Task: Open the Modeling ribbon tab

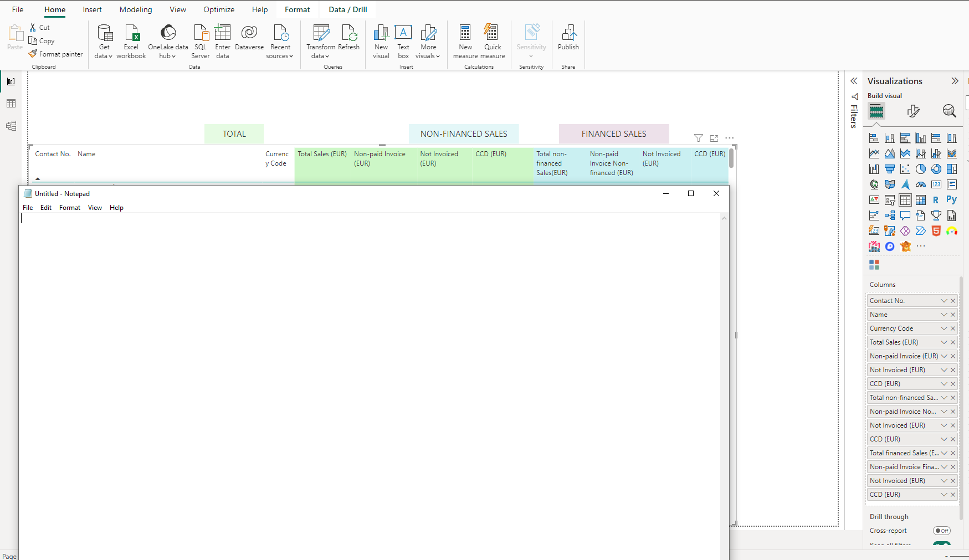Action: pos(136,9)
